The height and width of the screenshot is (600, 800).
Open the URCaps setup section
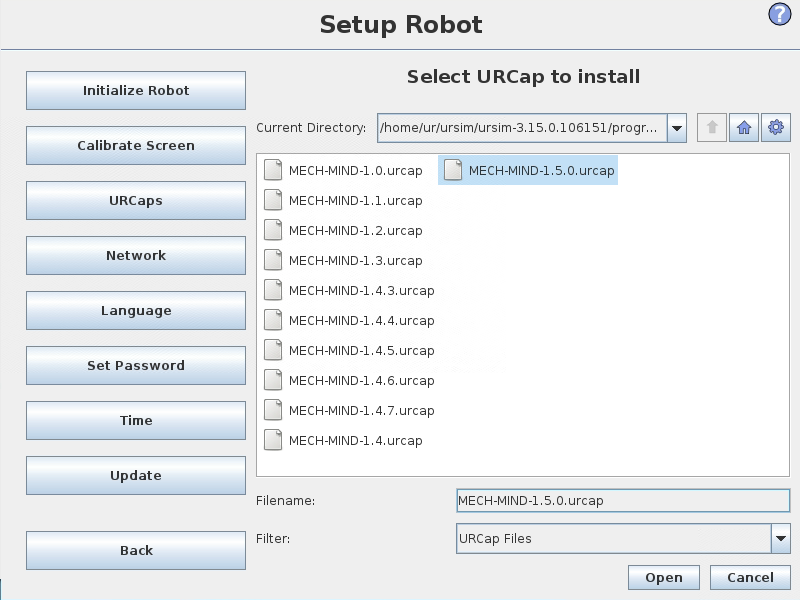tap(136, 201)
